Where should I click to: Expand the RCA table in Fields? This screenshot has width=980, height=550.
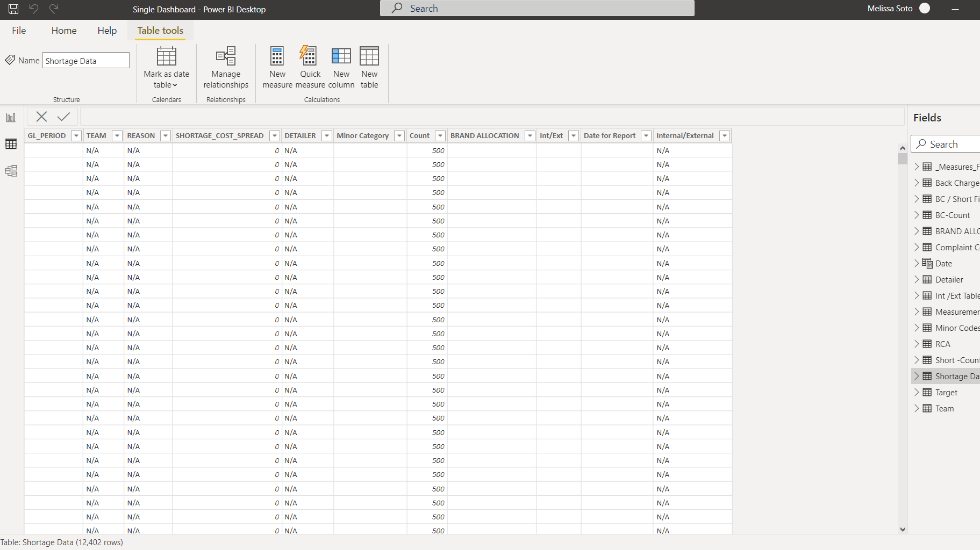click(x=917, y=344)
